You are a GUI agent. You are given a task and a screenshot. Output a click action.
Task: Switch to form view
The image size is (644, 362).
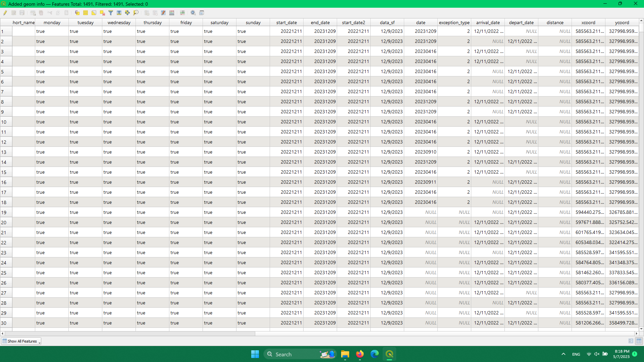click(631, 341)
